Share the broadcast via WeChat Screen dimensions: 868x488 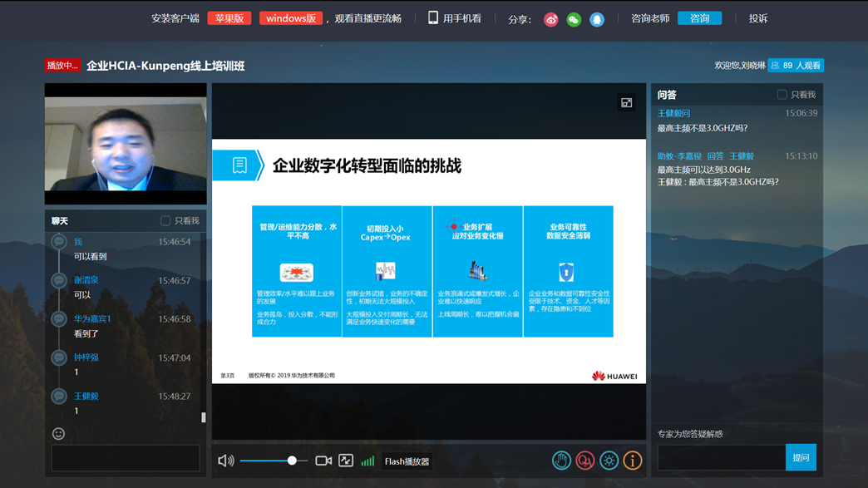coord(573,19)
